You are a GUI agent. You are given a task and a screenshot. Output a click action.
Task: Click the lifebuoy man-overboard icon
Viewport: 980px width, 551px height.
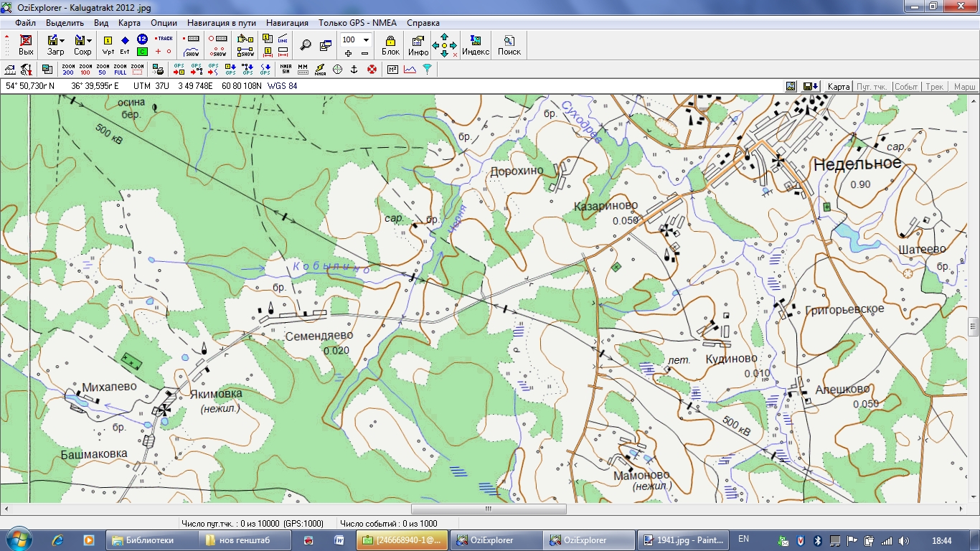(x=372, y=70)
